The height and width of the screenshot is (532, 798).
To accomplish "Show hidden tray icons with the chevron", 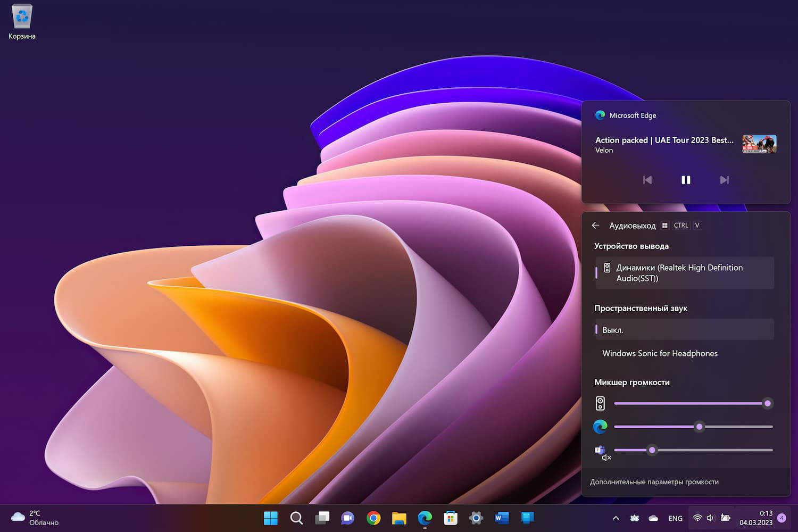I will 616,518.
